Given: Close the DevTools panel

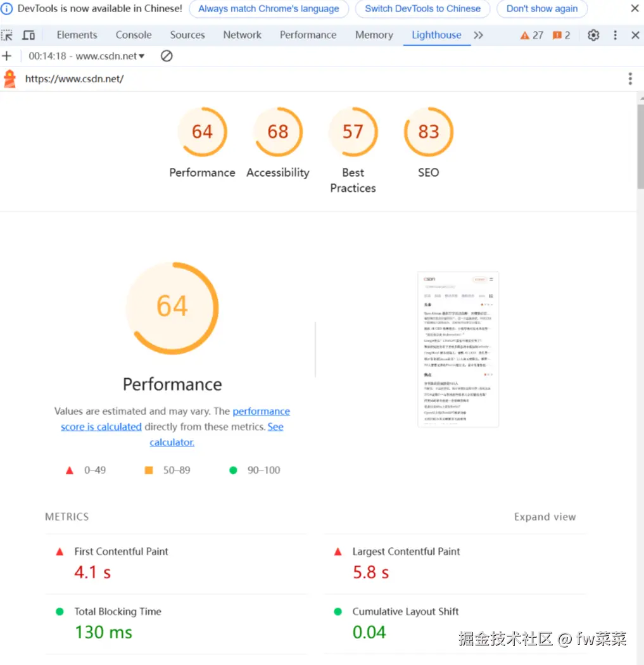Looking at the screenshot, I should point(635,35).
